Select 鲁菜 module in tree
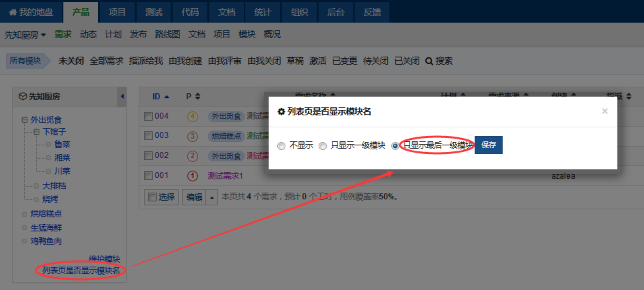Viewport: 644px width, 290px height. click(63, 145)
